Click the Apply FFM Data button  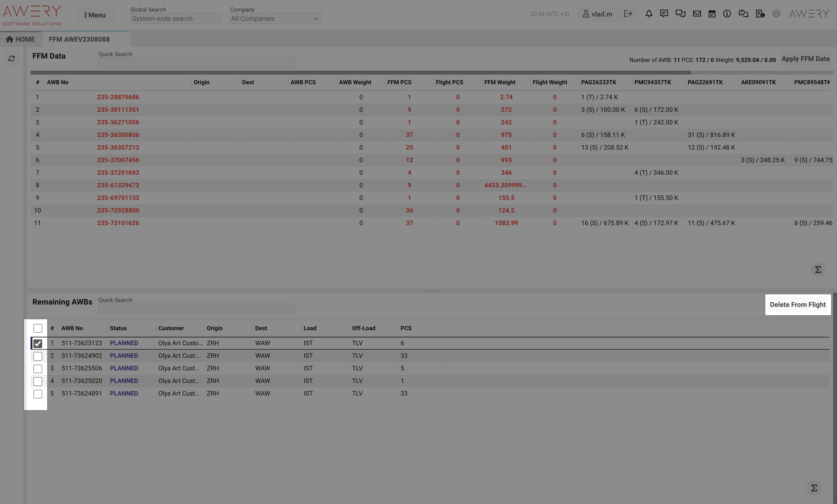click(x=806, y=59)
